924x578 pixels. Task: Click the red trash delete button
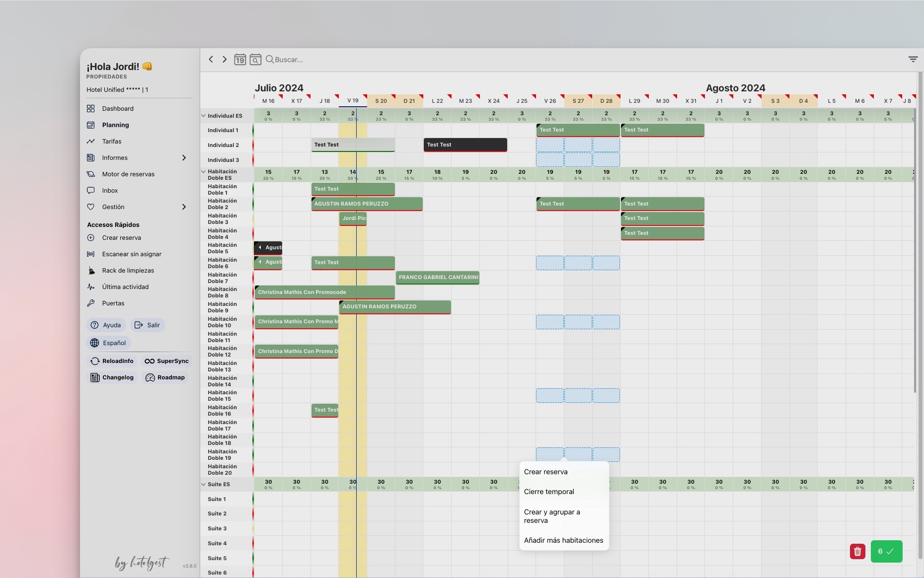coord(857,551)
